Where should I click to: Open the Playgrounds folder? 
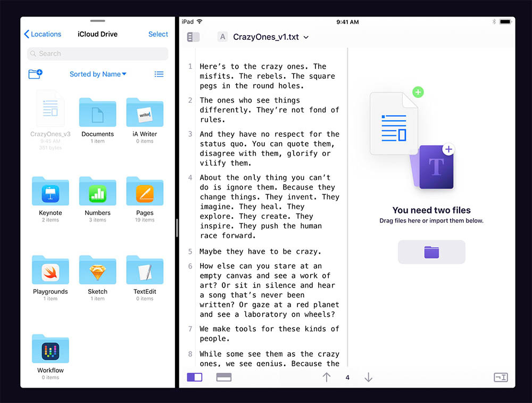pyautogui.click(x=50, y=277)
